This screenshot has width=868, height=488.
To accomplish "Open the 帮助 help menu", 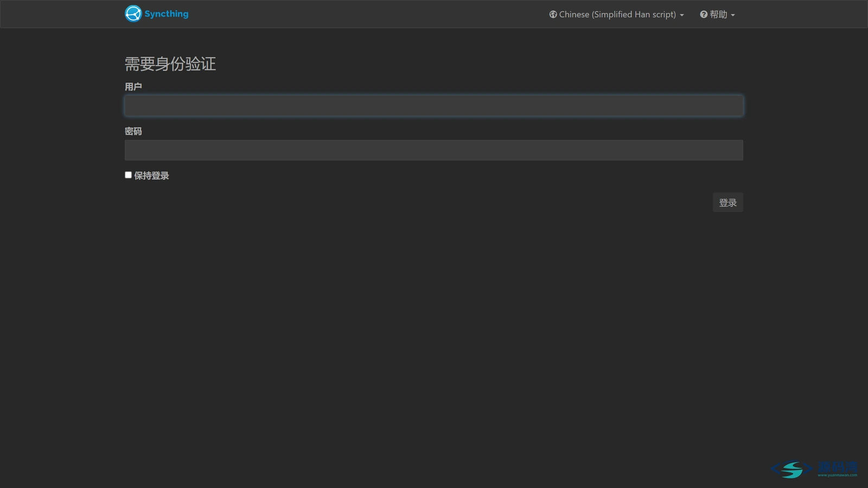I will click(x=717, y=15).
